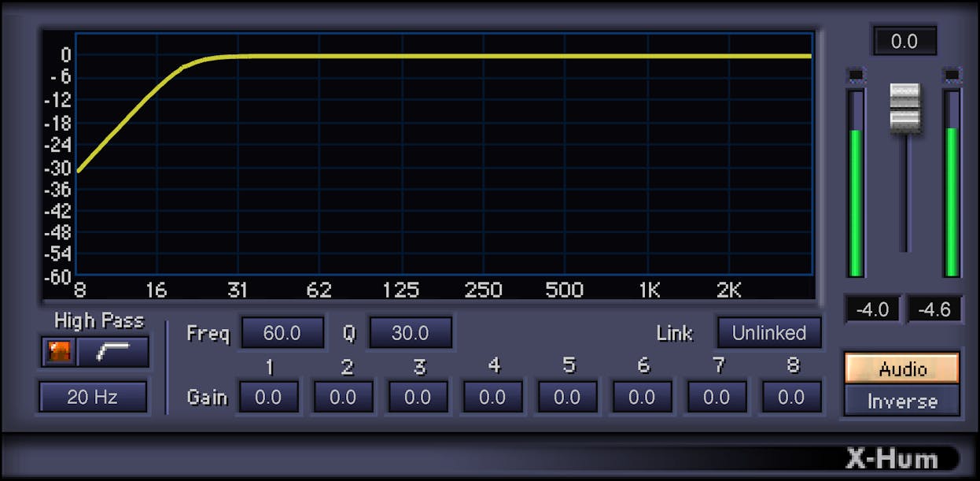Screen dimensions: 980x481
Task: Select the Gain field for band 1
Action: tap(268, 397)
